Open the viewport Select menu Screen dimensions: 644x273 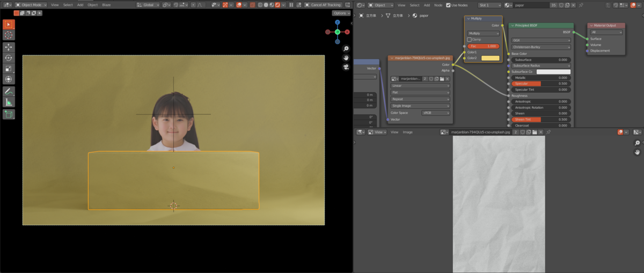(68, 5)
